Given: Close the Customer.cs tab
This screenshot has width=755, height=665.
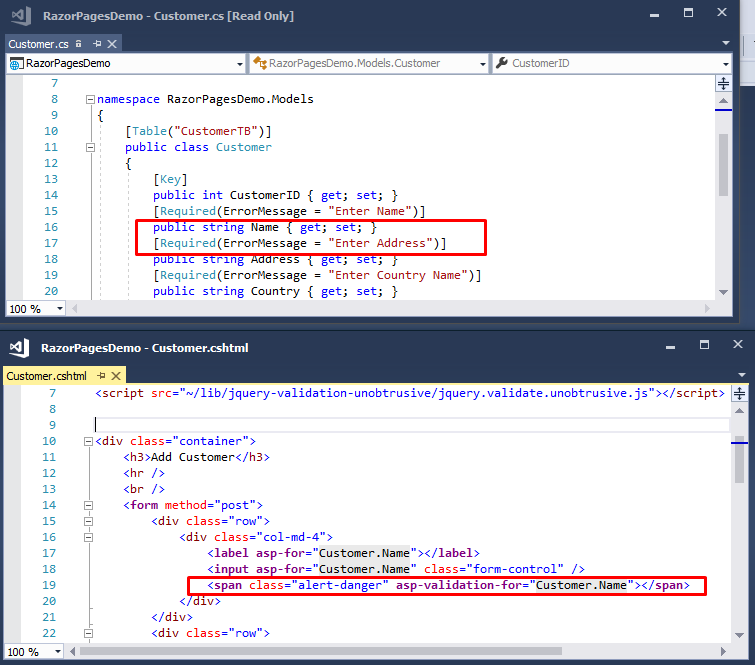Looking at the screenshot, I should click(x=112, y=44).
